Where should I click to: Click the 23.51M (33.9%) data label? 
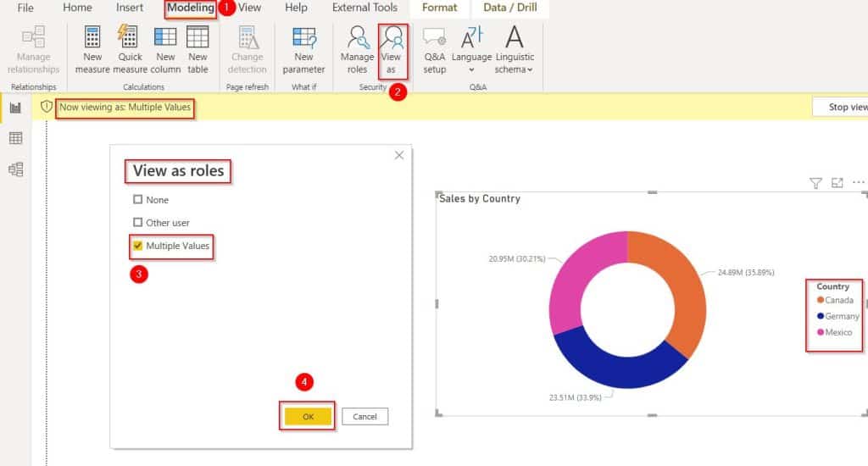click(x=576, y=397)
